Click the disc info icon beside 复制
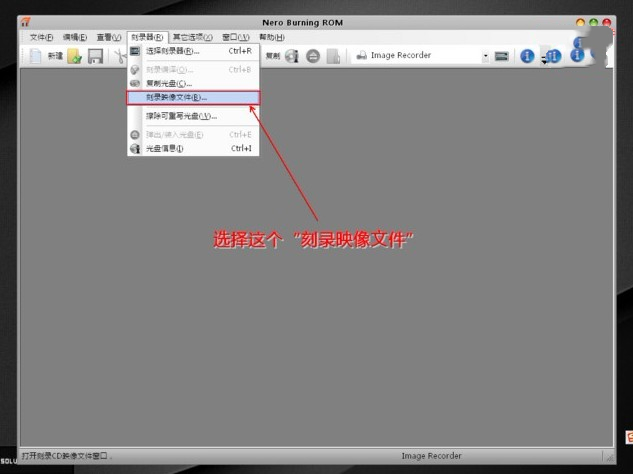Viewport: 633px width, 474px height. [x=292, y=56]
